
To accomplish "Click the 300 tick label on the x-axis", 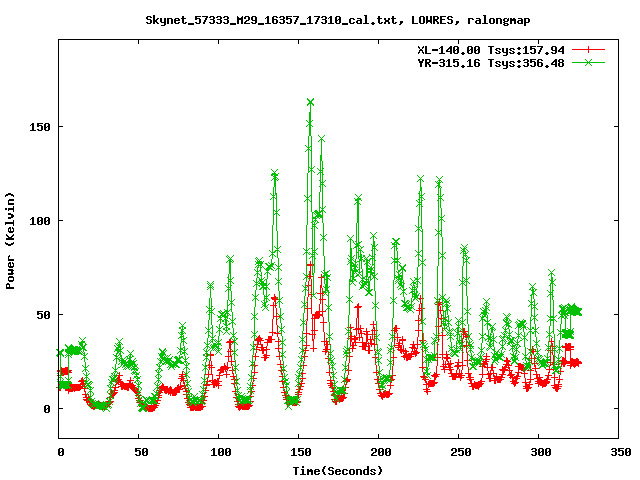I will [x=539, y=452].
